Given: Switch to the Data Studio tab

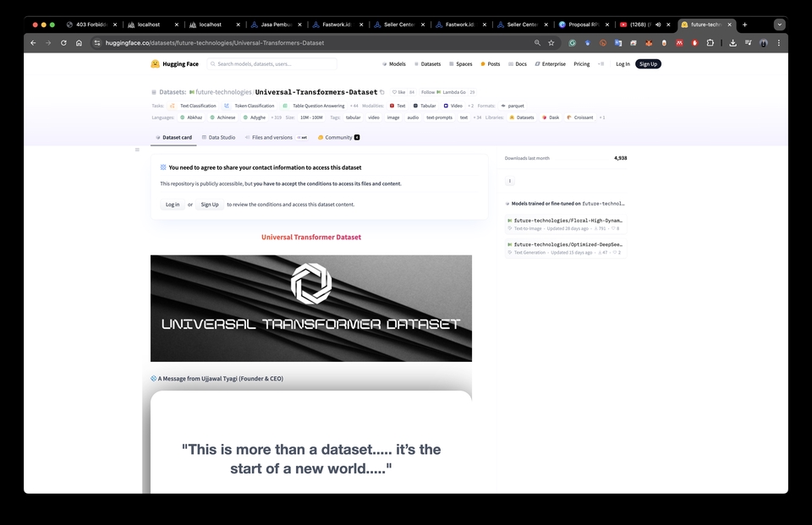Looking at the screenshot, I should click(x=218, y=137).
